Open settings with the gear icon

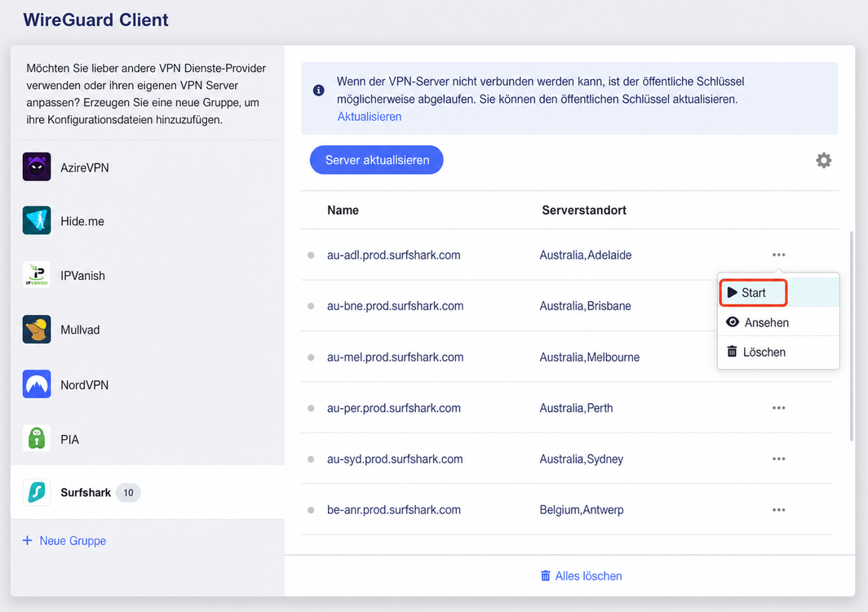(824, 161)
